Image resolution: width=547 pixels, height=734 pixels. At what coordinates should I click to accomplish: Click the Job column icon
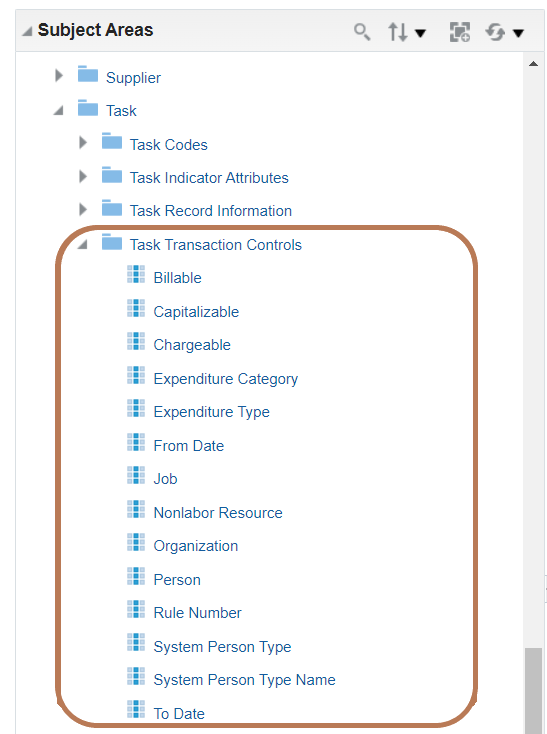click(136, 475)
